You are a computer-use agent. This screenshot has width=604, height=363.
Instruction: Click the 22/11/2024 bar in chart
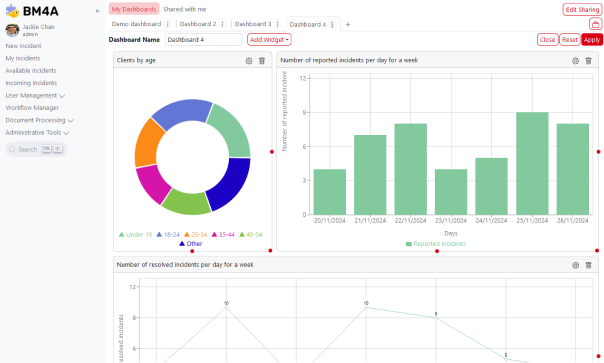(411, 169)
